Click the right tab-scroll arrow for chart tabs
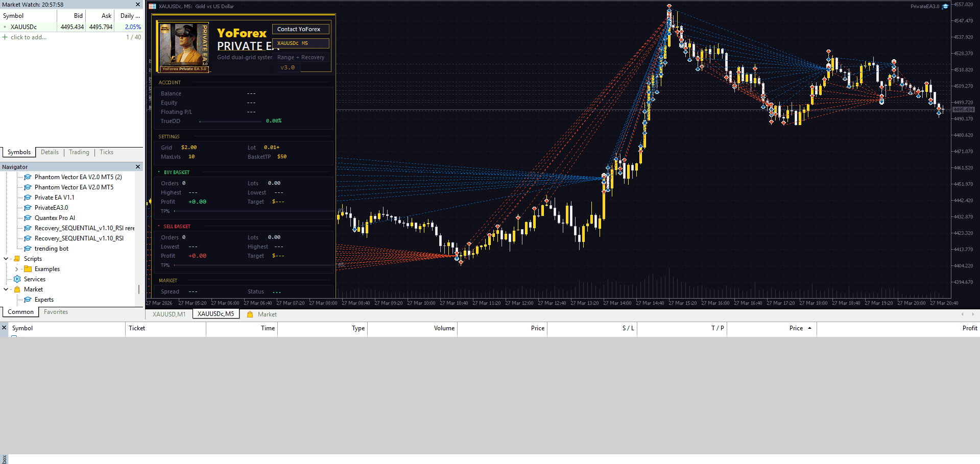This screenshot has width=980, height=464. (x=973, y=314)
